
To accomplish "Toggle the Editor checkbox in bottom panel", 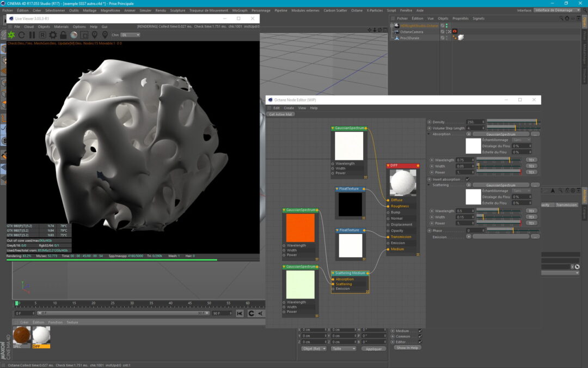I will point(420,342).
